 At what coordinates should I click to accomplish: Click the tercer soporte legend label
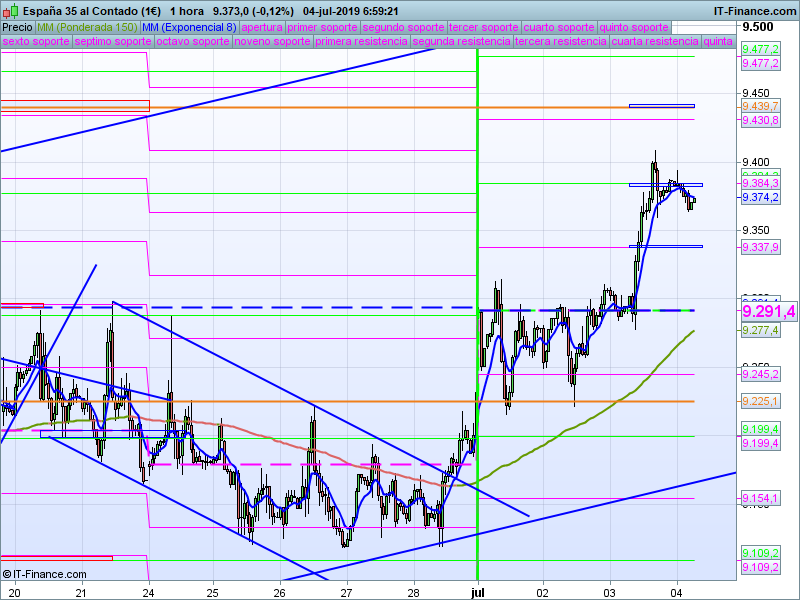(483, 27)
